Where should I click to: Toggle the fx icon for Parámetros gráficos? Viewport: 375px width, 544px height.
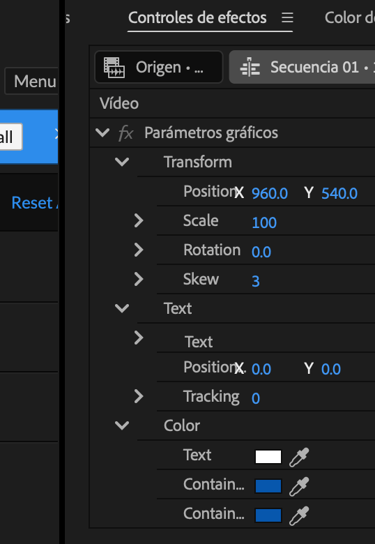[x=126, y=133]
